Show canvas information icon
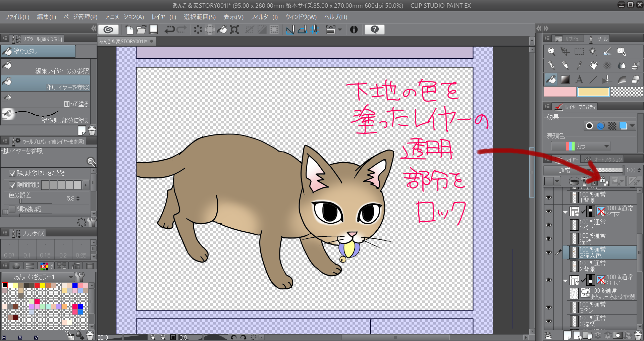The width and height of the screenshot is (644, 341). tap(354, 30)
